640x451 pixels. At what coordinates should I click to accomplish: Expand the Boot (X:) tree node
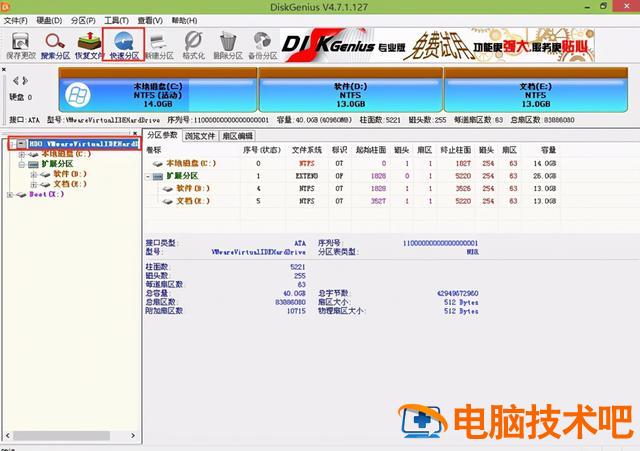(10, 195)
